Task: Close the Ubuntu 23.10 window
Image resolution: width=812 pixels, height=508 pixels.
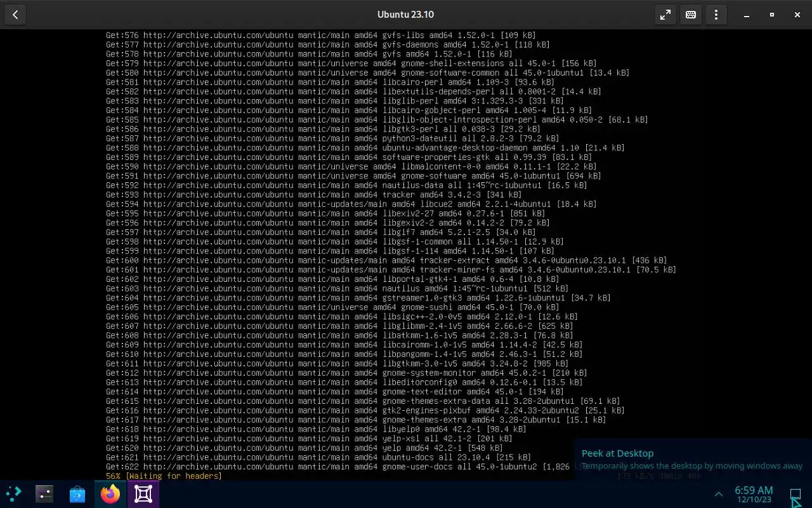Action: [x=797, y=15]
